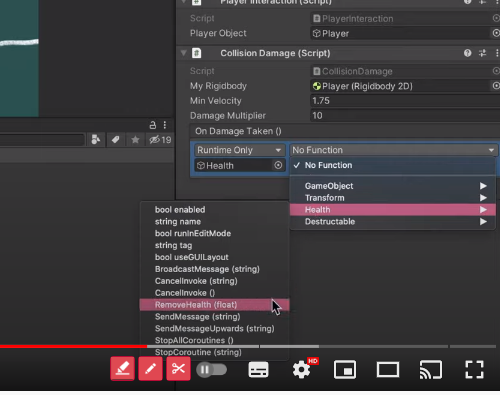Click Min Velocity value field

coord(405,101)
